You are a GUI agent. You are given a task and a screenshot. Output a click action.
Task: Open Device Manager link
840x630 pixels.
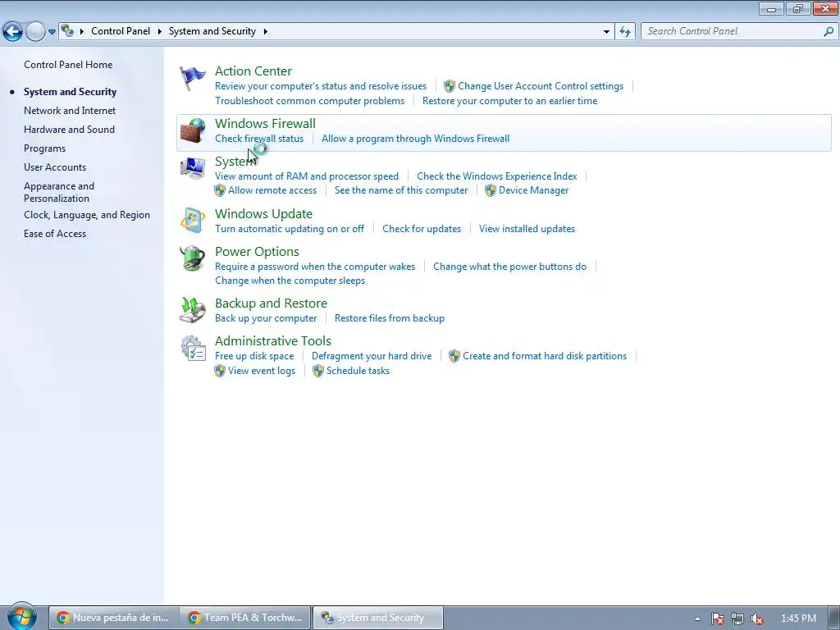pyautogui.click(x=533, y=190)
